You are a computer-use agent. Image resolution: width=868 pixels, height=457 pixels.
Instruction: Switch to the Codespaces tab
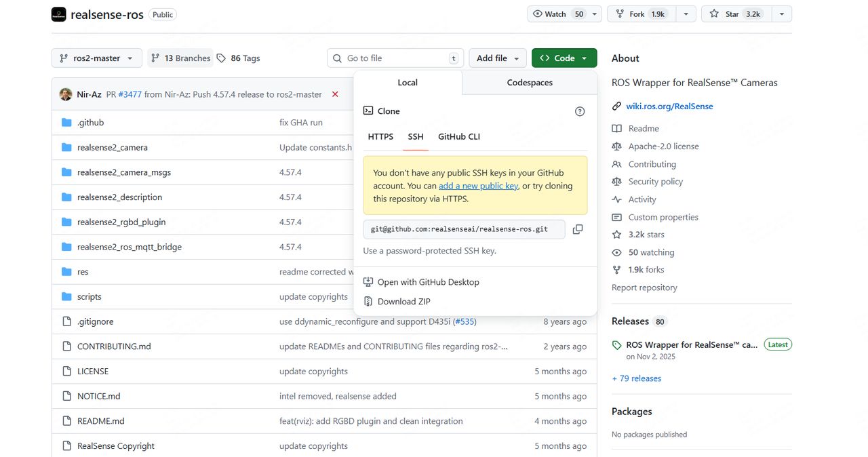click(530, 83)
